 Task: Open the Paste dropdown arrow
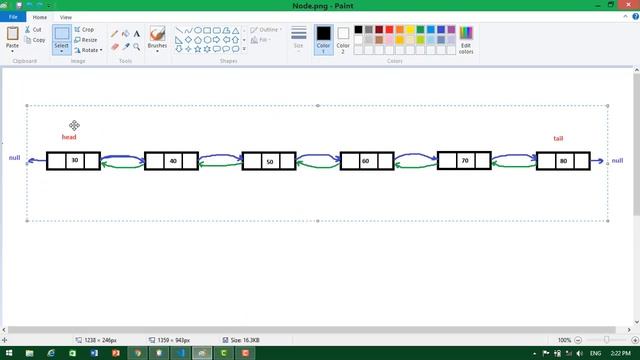[x=12, y=51]
